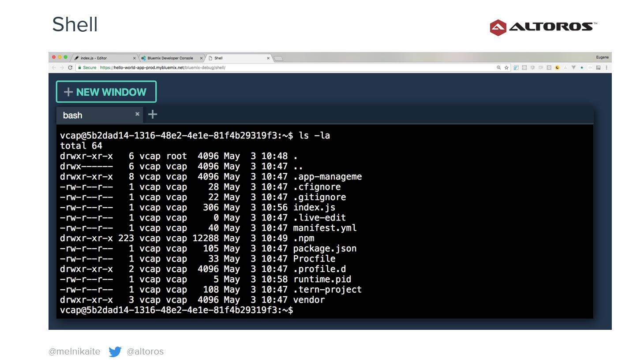Close the index.js - Editor browser tab
The height and width of the screenshot is (362, 644).
click(135, 58)
